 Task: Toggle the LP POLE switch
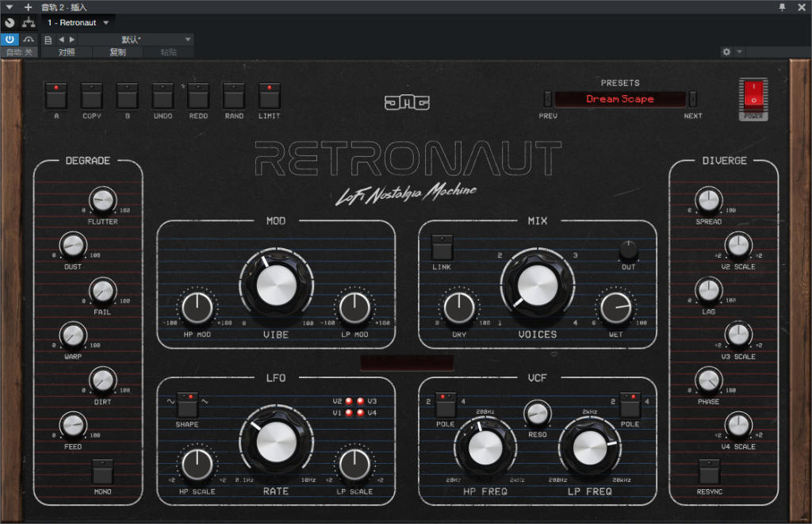630,405
